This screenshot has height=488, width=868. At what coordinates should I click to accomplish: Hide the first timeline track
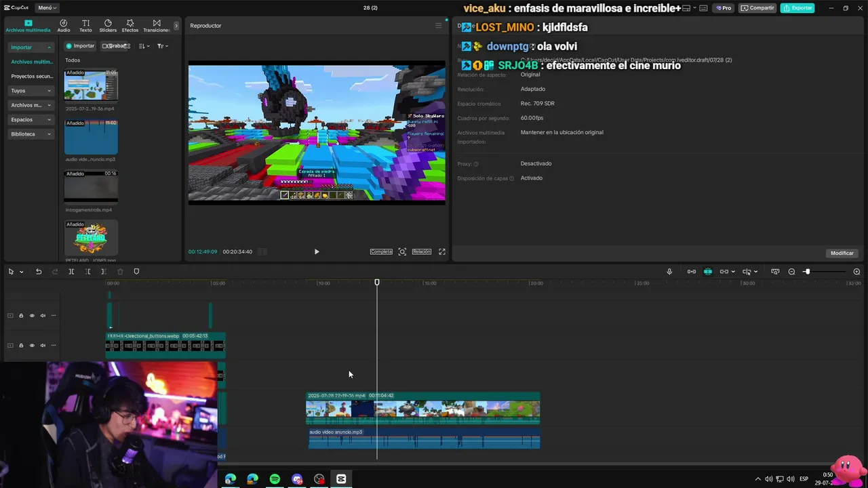tap(32, 315)
